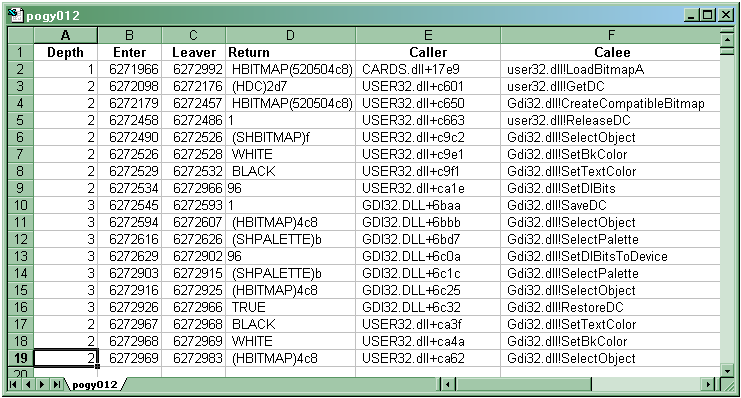The width and height of the screenshot is (741, 398).
Task: Click horizontal scrollbar left arrow
Action: [x=447, y=384]
